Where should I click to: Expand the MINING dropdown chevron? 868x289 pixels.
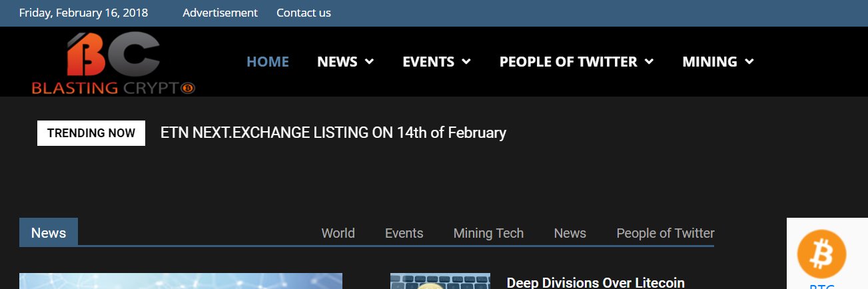point(749,62)
